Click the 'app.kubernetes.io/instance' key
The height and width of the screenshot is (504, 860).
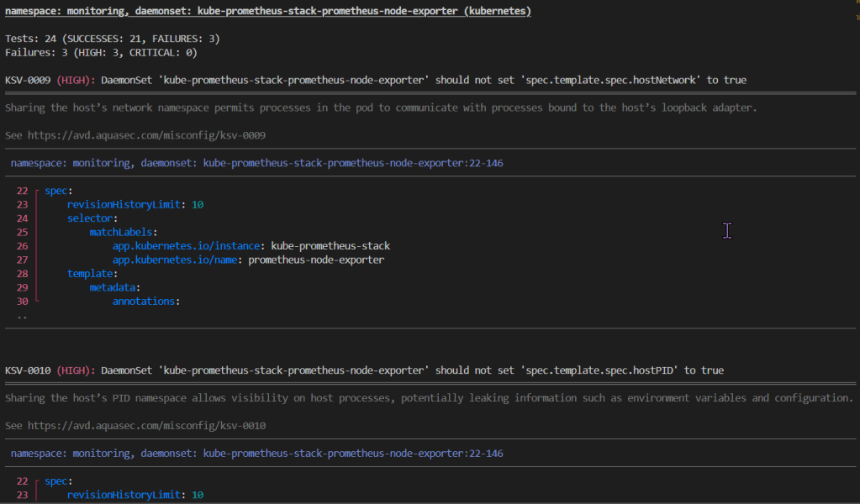click(186, 246)
